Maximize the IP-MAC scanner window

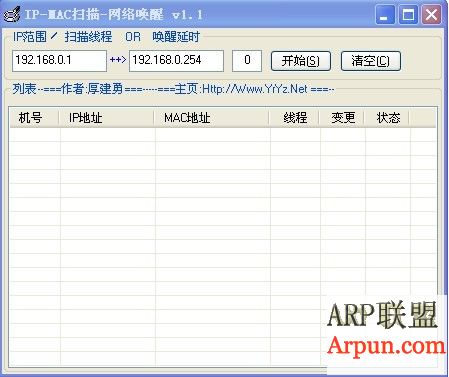[x=408, y=15]
